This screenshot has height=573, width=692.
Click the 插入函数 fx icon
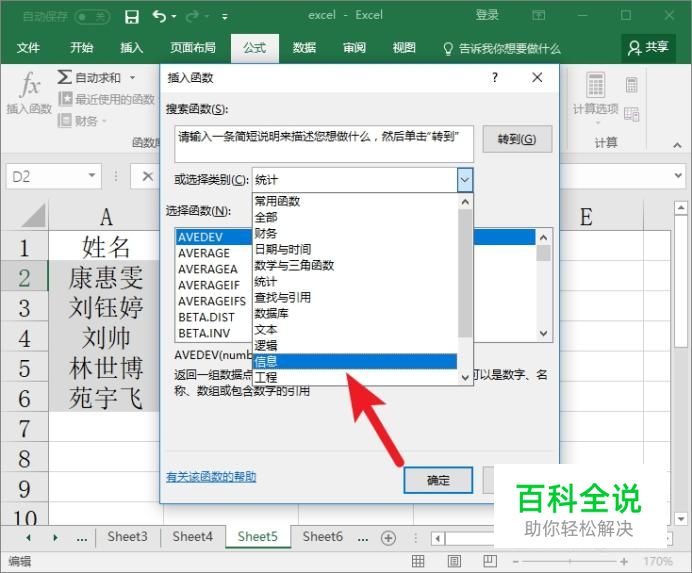[30, 84]
